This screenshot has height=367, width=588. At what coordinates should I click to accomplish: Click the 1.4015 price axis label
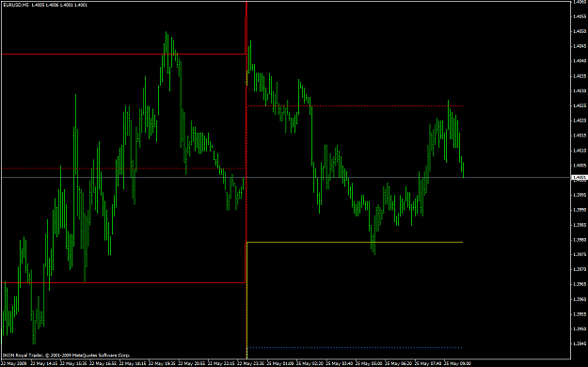[x=580, y=136]
